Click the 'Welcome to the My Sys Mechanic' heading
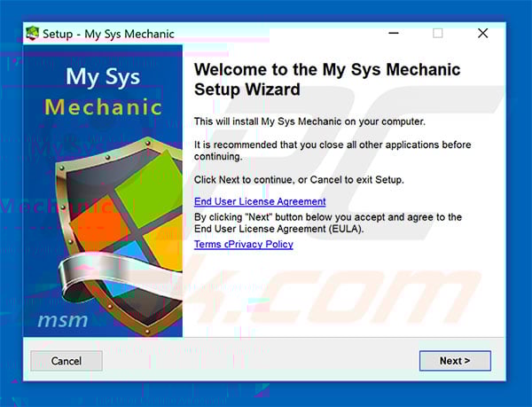The image size is (532, 407). click(327, 80)
